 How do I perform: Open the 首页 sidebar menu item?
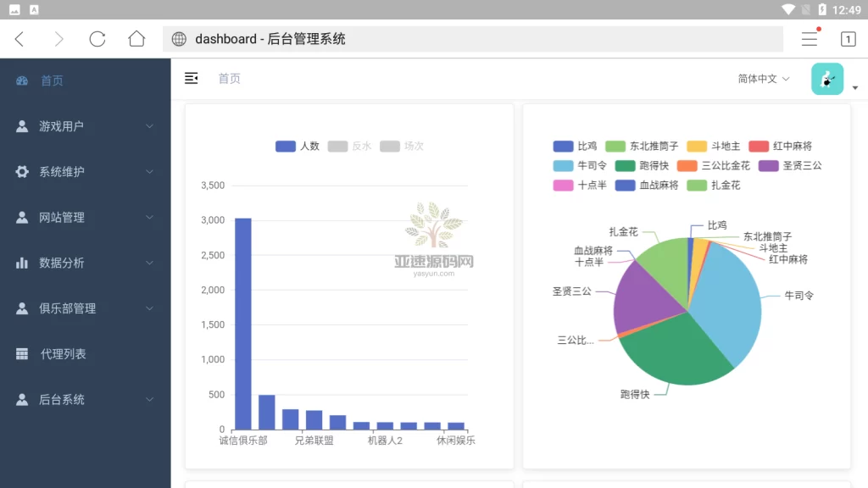pos(51,80)
